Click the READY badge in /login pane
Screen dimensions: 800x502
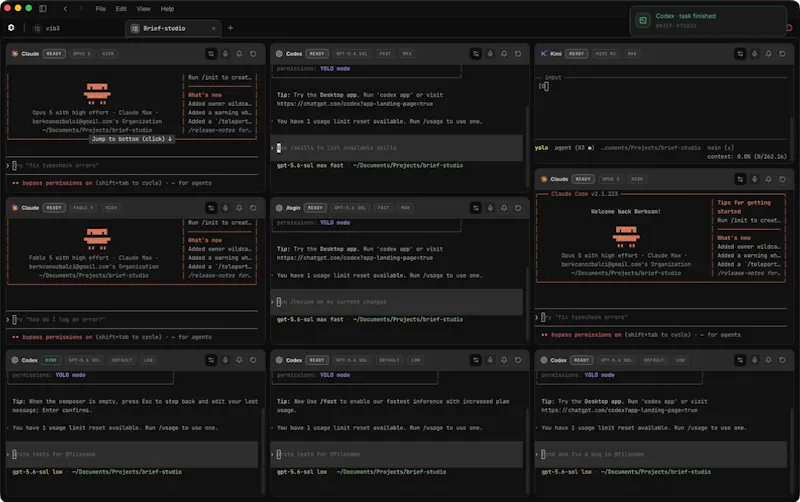tap(315, 208)
